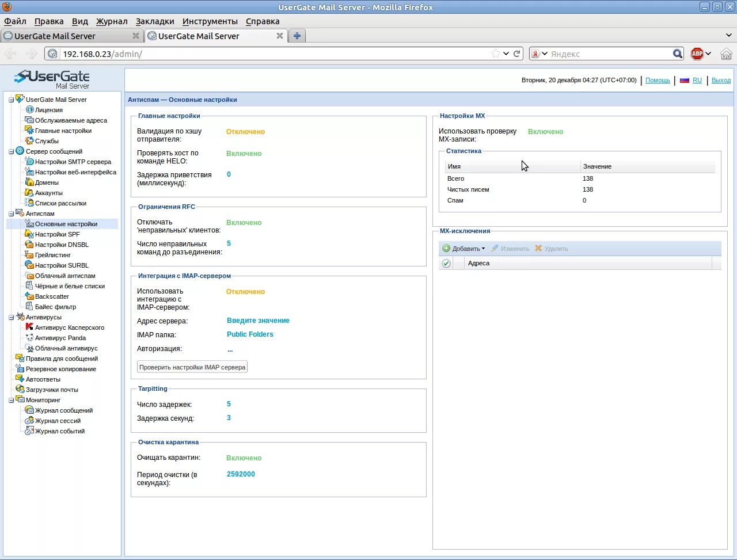Click the Настройки DNSBL icon

point(29,244)
